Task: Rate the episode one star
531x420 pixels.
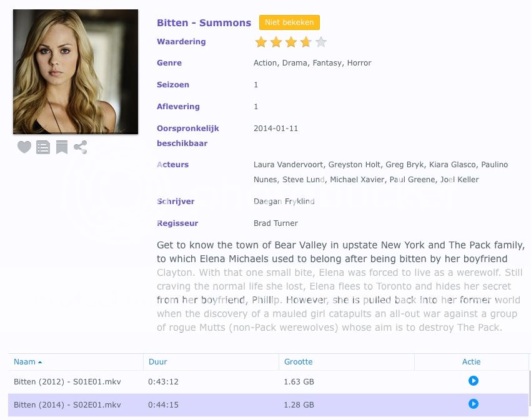Action: (x=261, y=42)
